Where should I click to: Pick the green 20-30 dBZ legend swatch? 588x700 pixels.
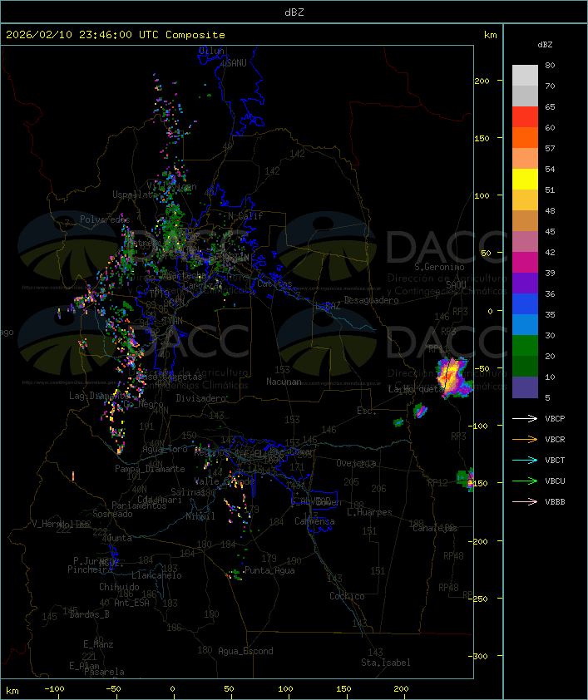[x=525, y=346]
